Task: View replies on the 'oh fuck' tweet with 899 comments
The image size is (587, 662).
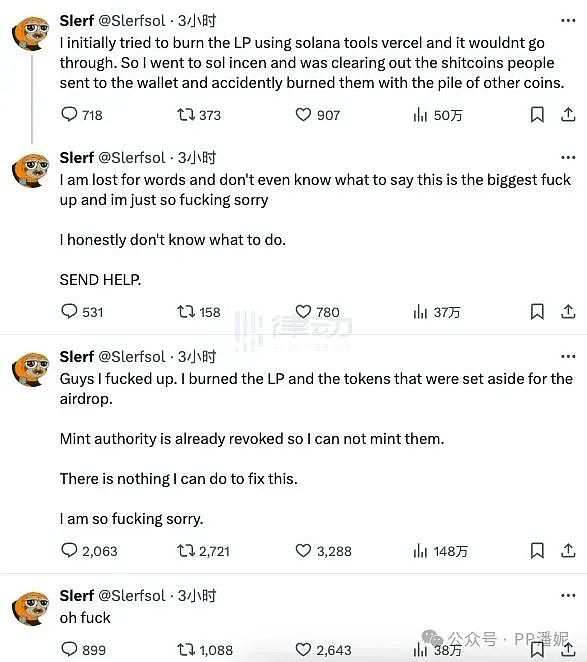Action: pyautogui.click(x=83, y=650)
